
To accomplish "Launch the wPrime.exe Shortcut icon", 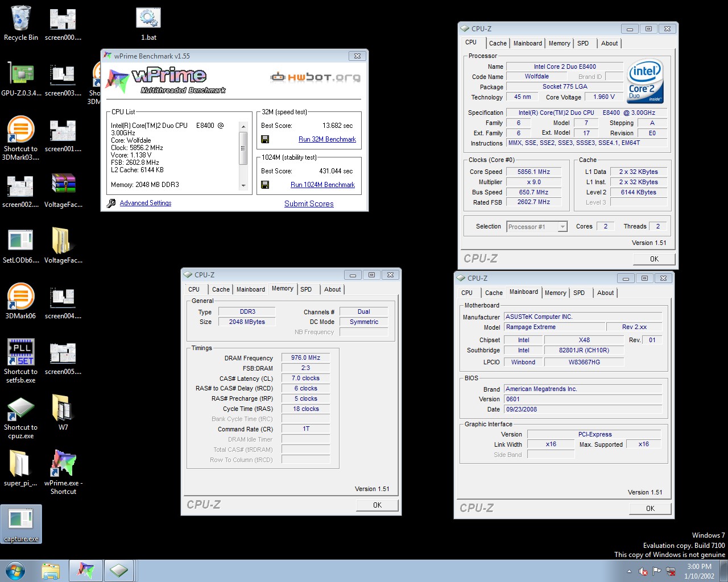I will pyautogui.click(x=63, y=473).
